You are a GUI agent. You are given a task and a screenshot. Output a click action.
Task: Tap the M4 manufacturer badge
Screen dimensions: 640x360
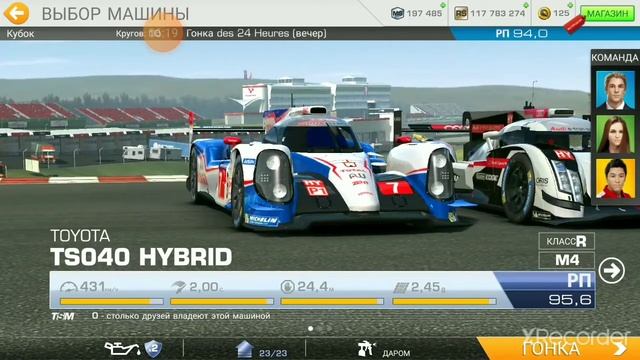(x=567, y=260)
